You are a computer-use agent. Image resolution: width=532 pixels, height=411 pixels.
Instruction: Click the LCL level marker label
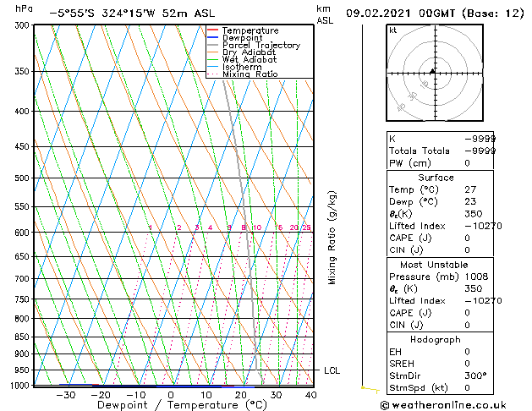(332, 370)
